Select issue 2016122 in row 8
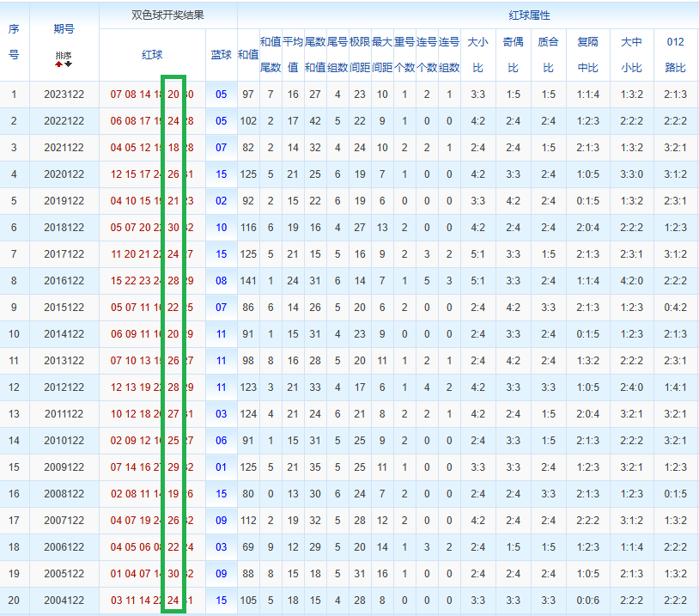Image resolution: width=699 pixels, height=616 pixels. pos(64,281)
